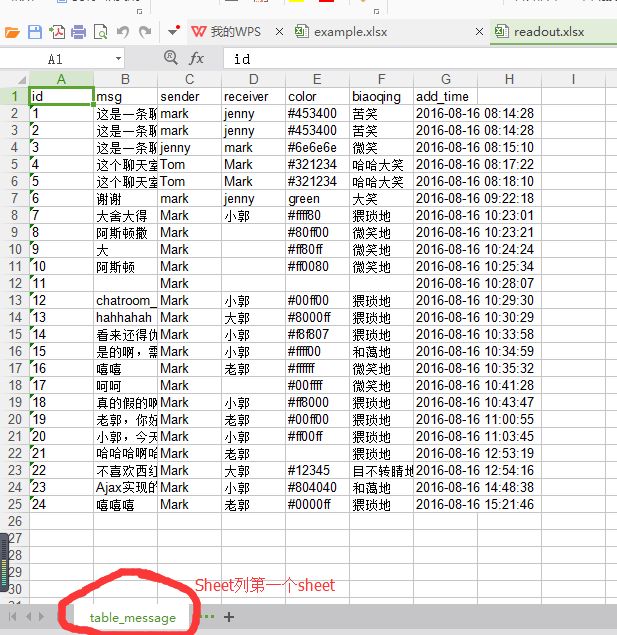Go to previous sheet arrow
The image size is (617, 635).
point(28,617)
